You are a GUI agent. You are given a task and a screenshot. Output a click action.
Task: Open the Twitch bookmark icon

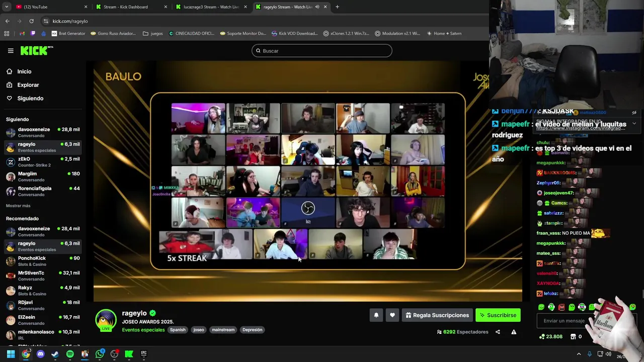[x=33, y=34]
